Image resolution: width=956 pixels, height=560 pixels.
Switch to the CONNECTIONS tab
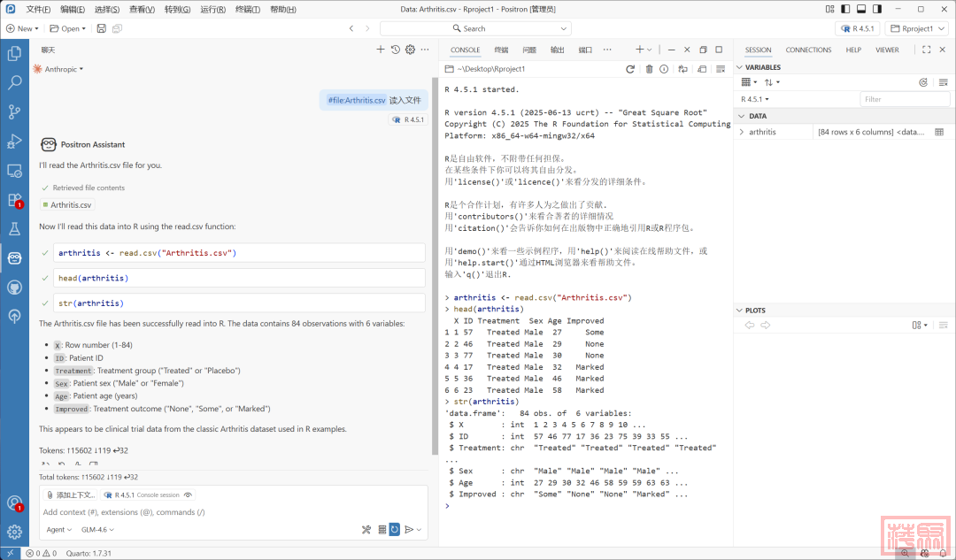(x=808, y=50)
